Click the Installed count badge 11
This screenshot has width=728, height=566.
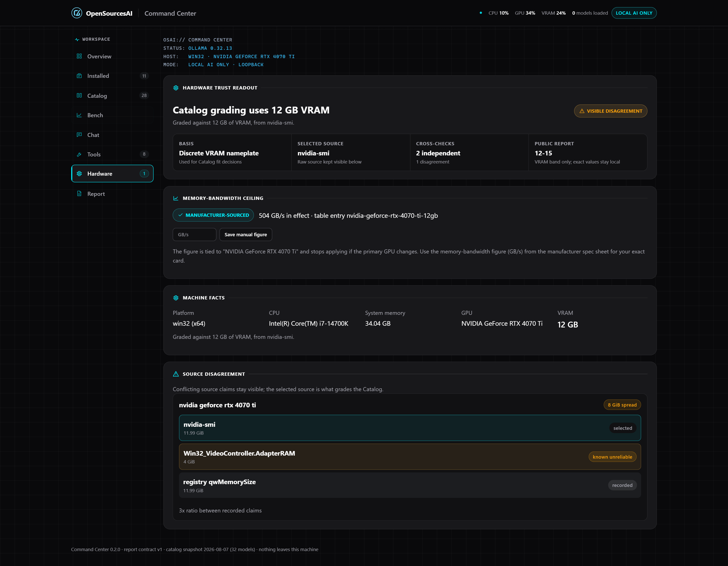[x=144, y=76]
